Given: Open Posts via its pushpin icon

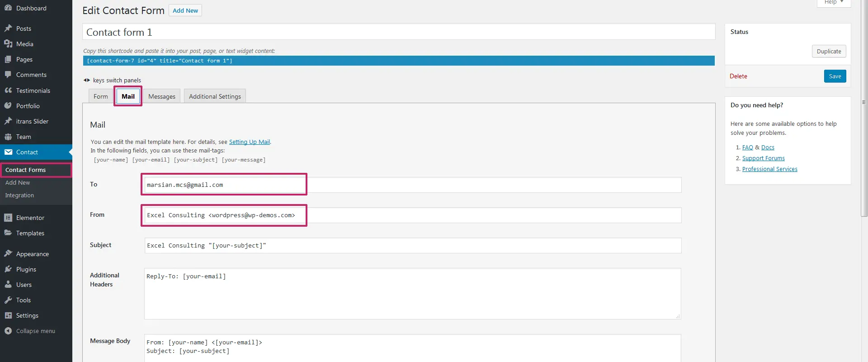Looking at the screenshot, I should pos(8,29).
